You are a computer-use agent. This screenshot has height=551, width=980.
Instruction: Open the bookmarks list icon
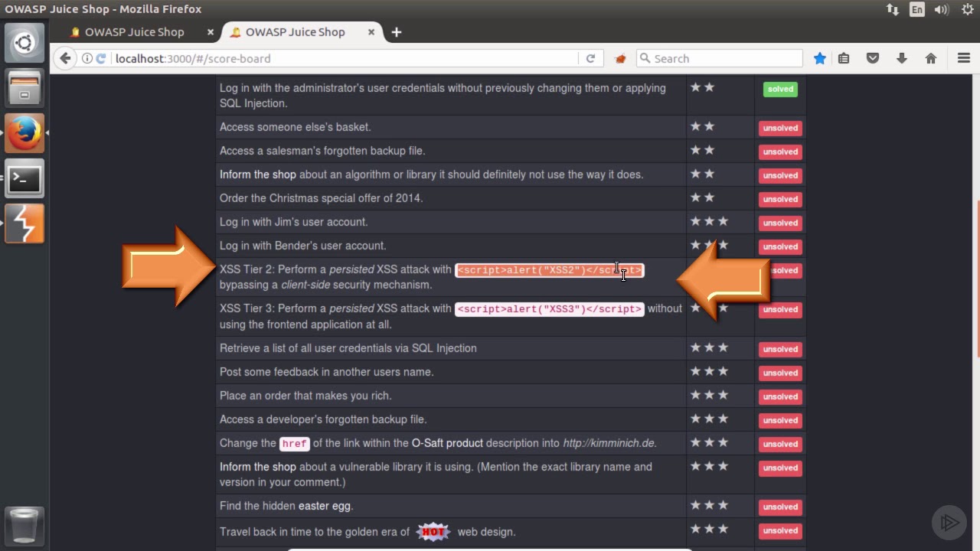point(844,58)
